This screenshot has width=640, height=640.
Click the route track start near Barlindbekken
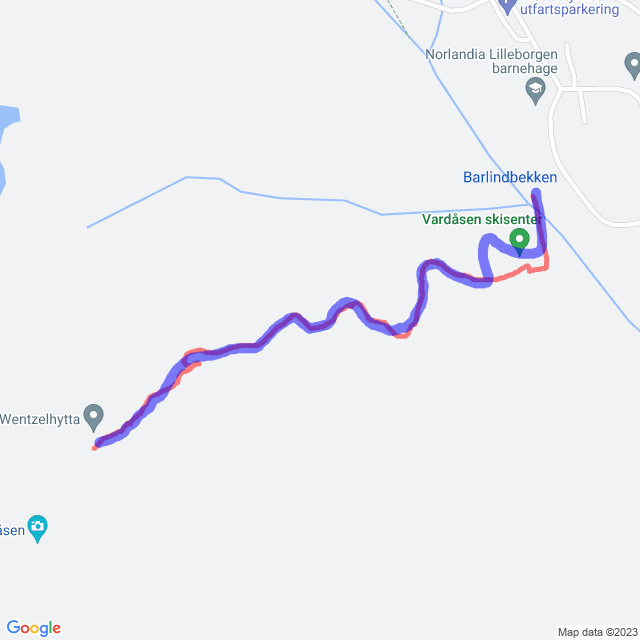pos(536,193)
